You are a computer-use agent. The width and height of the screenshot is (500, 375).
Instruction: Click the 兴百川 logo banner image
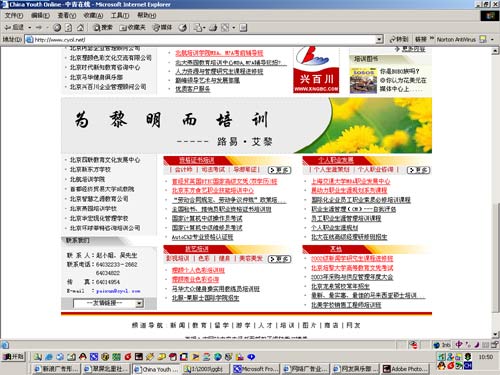coord(316,70)
